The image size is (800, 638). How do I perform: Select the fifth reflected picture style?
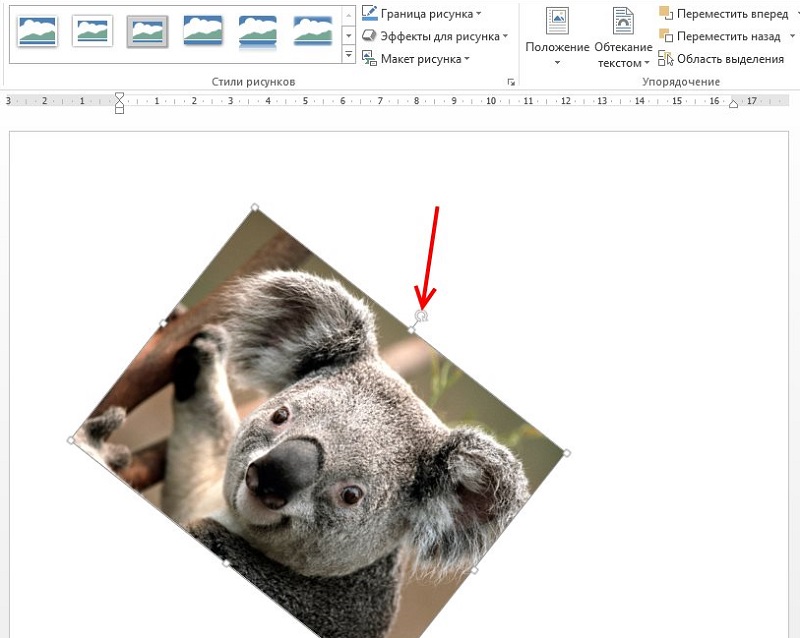coord(258,31)
